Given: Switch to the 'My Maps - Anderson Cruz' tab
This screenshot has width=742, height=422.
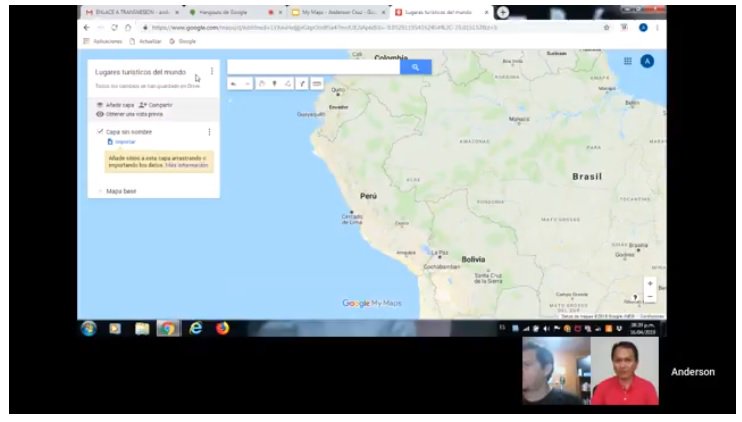Looking at the screenshot, I should [x=338, y=12].
